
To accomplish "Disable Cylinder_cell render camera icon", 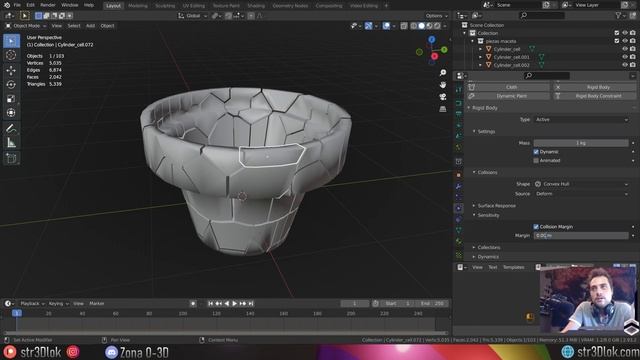I will click(x=632, y=49).
